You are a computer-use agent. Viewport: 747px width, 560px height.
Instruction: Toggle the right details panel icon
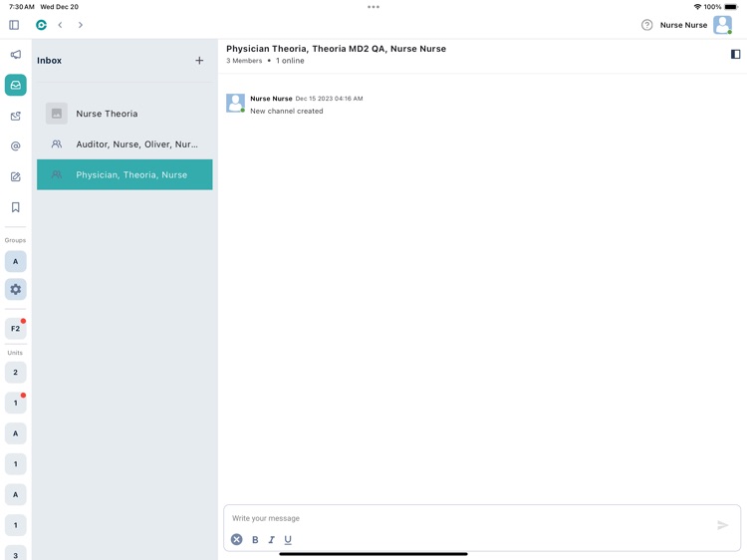click(x=735, y=55)
